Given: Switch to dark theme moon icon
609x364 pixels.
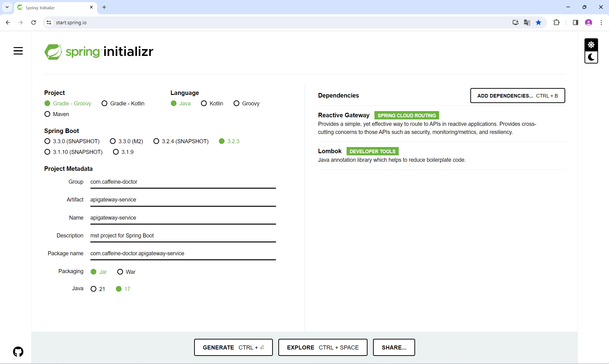Looking at the screenshot, I should click(591, 57).
